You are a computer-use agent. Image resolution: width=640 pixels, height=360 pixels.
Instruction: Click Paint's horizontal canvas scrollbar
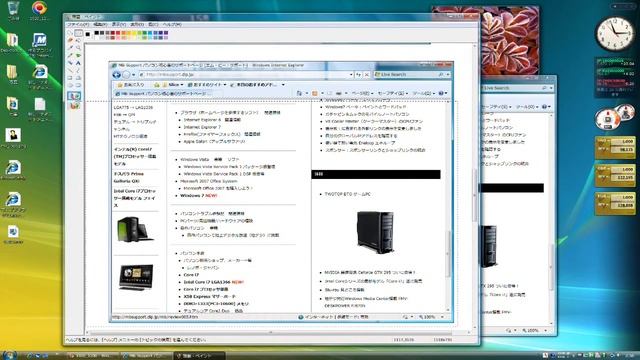point(278,332)
